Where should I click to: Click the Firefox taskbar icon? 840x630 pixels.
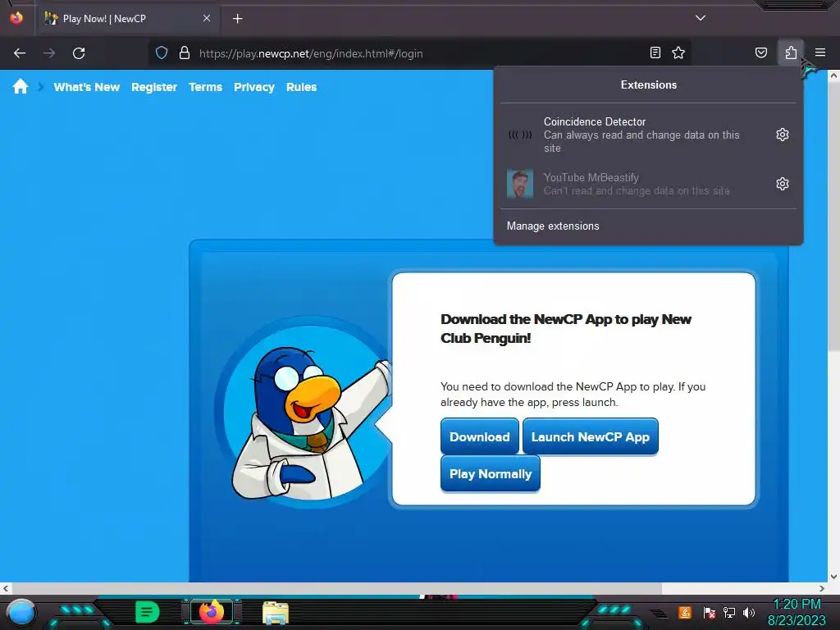(211, 612)
